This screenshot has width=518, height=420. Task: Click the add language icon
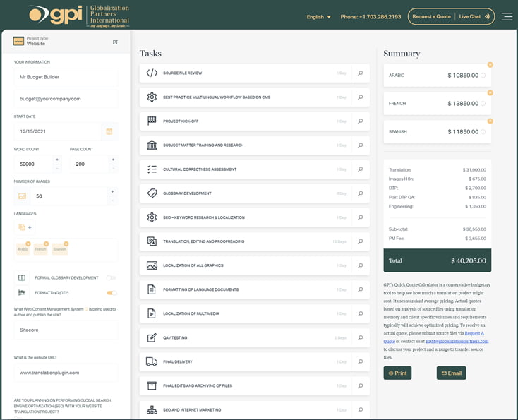pos(25,227)
